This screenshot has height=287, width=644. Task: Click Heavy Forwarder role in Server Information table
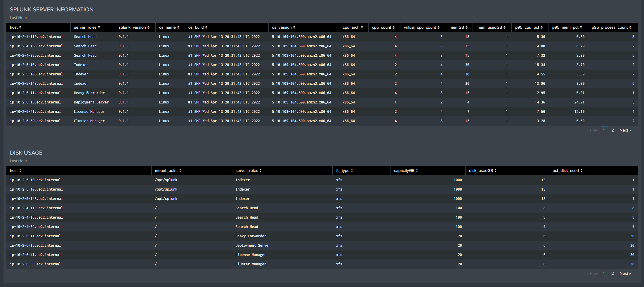pos(89,93)
